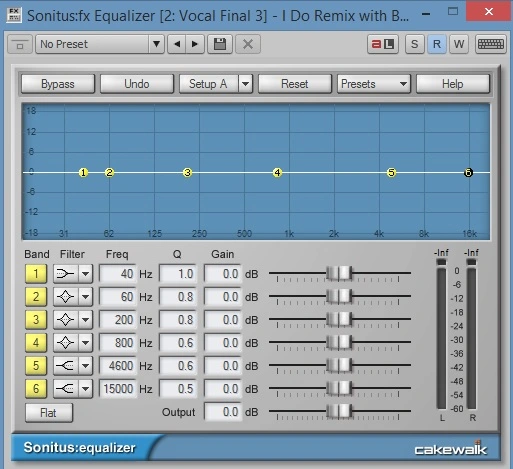Open band 6 filter type dropdown

pyautogui.click(x=86, y=389)
